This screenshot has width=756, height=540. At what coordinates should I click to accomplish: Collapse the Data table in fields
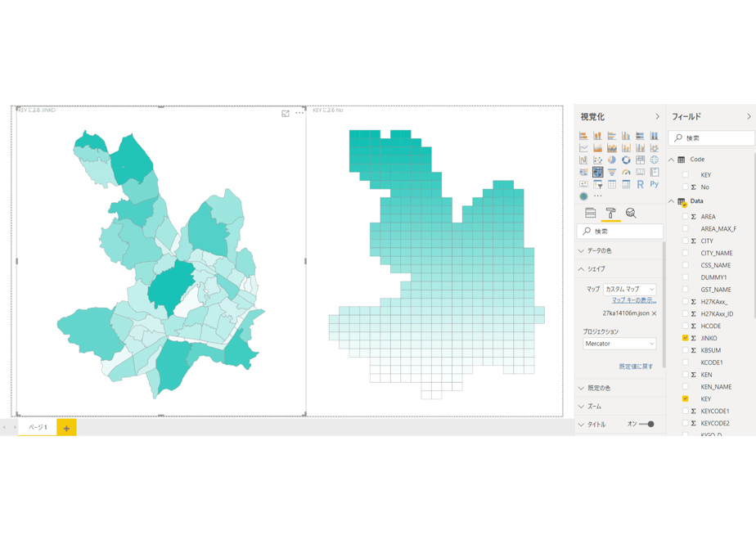(x=671, y=201)
